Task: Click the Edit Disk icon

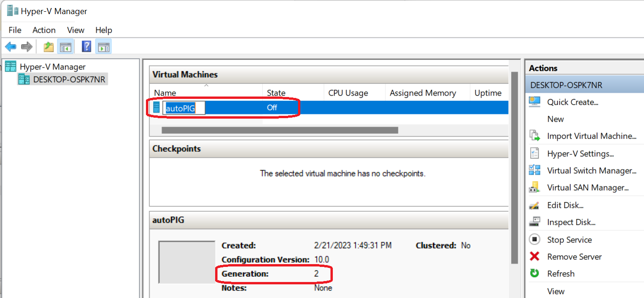Action: coord(534,205)
